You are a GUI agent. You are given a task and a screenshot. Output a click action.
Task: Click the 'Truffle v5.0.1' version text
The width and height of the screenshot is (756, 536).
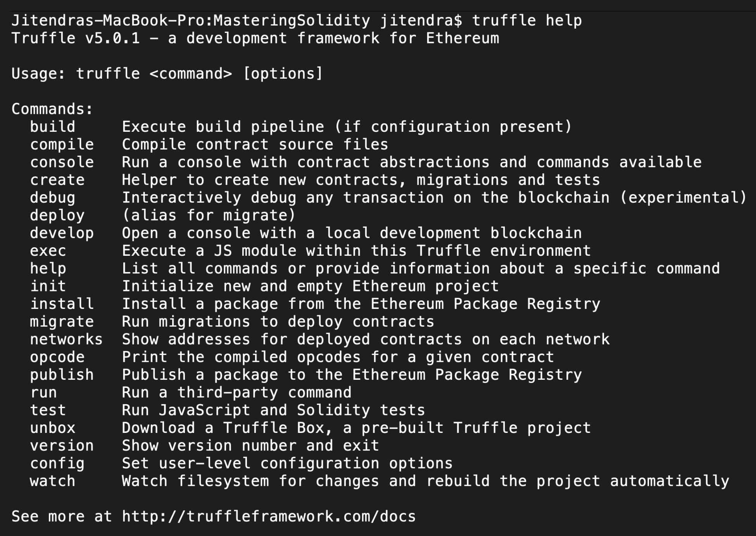point(76,38)
